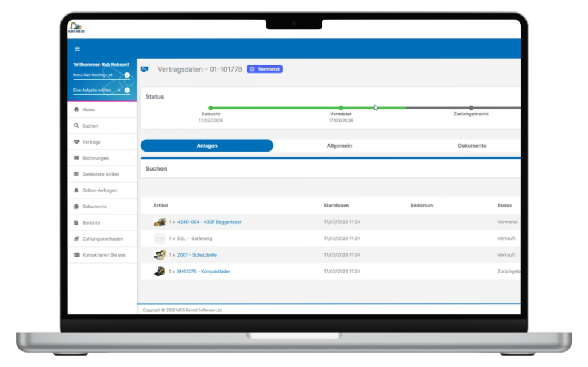Image resolution: width=588 pixels, height=367 pixels.
Task: Click the Online-Anfragen bell icon
Action: click(x=76, y=190)
